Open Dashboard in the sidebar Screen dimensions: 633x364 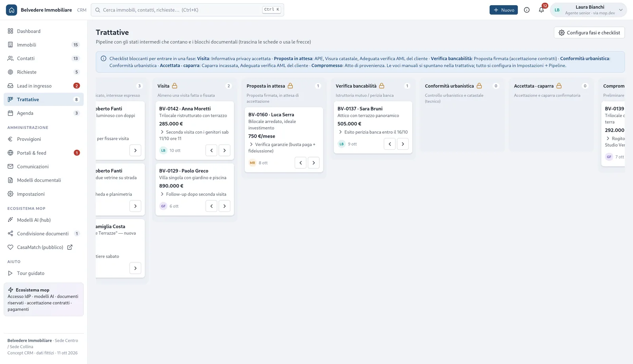pyautogui.click(x=44, y=31)
